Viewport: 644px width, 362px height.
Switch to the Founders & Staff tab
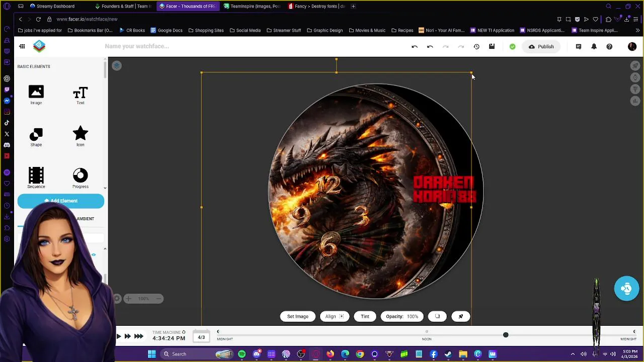click(123, 6)
